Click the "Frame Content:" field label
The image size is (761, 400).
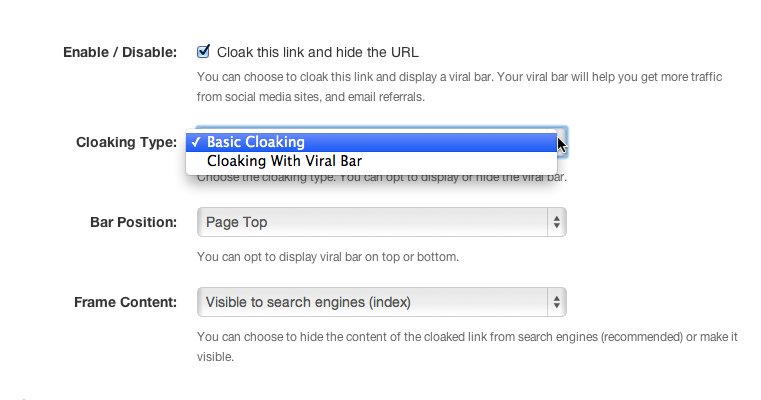(x=126, y=301)
